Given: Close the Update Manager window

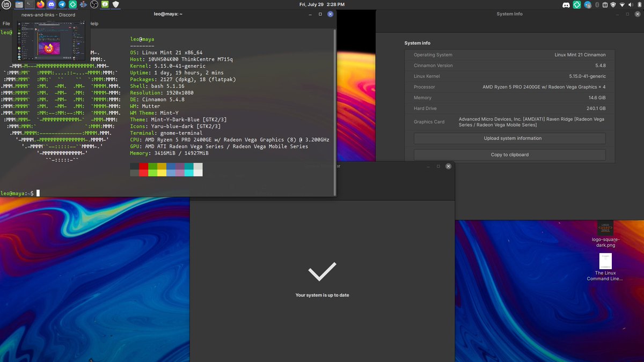Looking at the screenshot, I should [449, 166].
